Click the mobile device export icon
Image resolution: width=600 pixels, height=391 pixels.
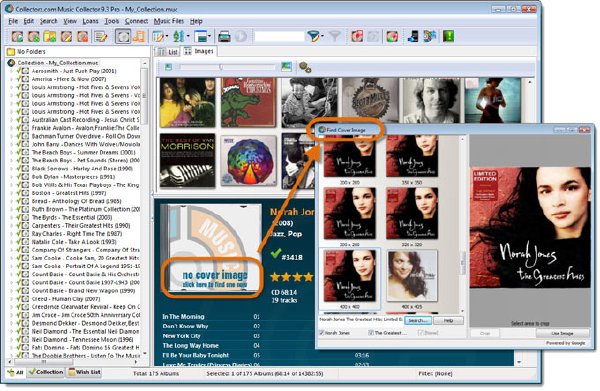pyautogui.click(x=413, y=36)
